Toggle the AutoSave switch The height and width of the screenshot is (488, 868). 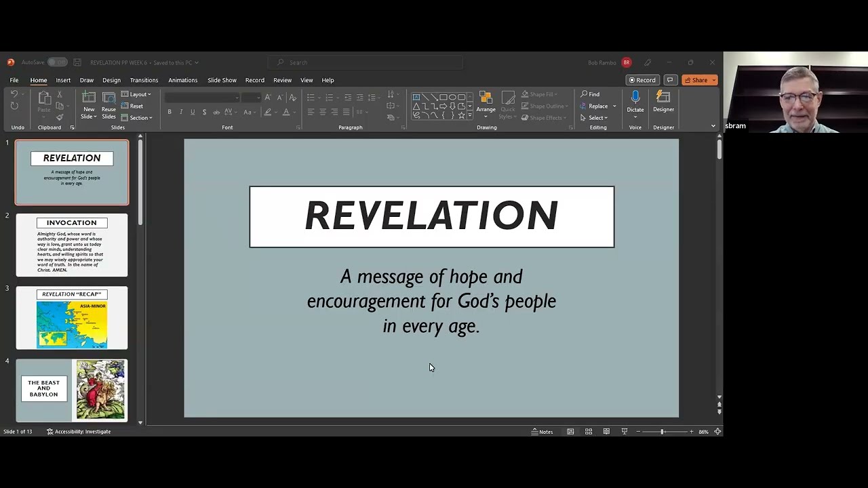57,62
